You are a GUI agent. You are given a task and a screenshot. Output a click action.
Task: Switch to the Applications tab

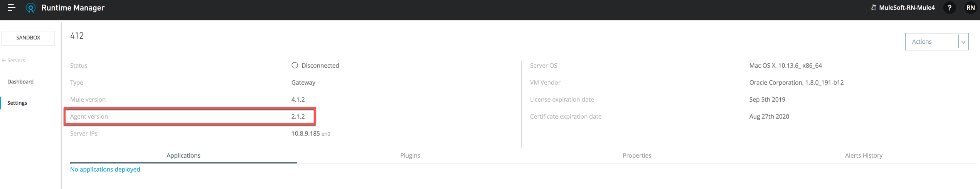coord(183,155)
